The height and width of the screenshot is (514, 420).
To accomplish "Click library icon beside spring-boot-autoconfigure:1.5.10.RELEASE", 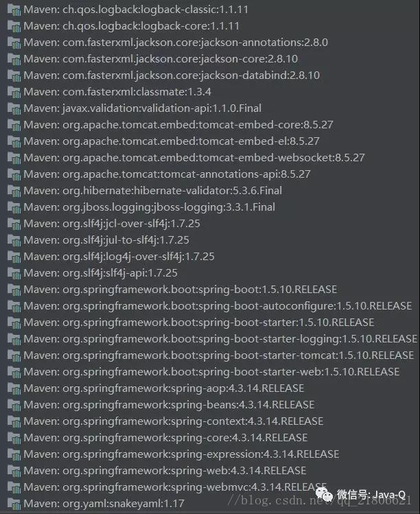I will 14,306.
